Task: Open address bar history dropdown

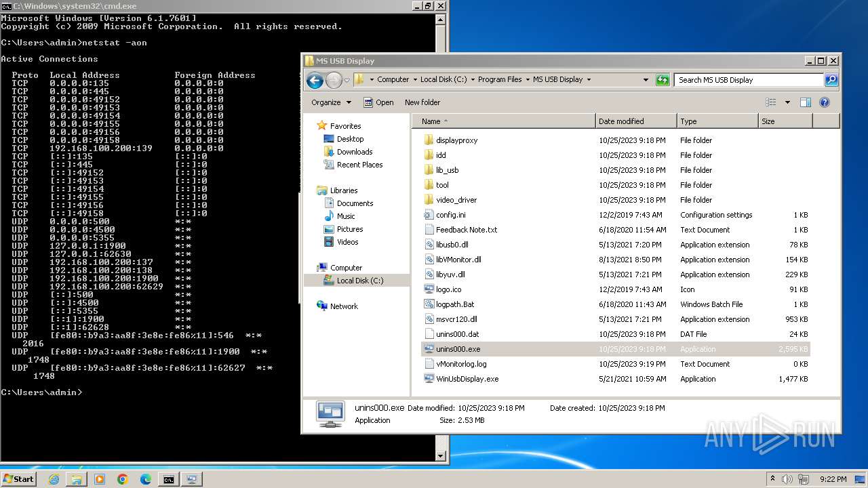Action: pos(646,80)
